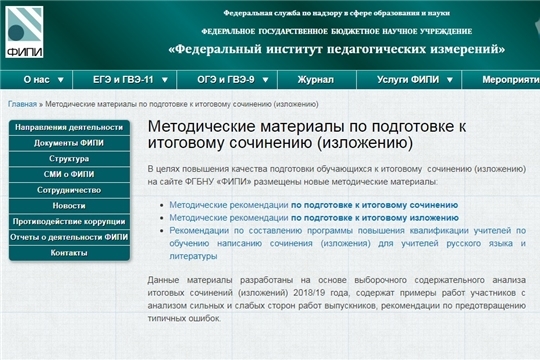Click the header line «ФЕДЕРАЛЬНОЕ ГОСУДАРСТВЕННОЕ БЮДЖЕТНОЕ НАУЧНОЕ УЧРЕЖДЕНИЕ»

coord(336,31)
